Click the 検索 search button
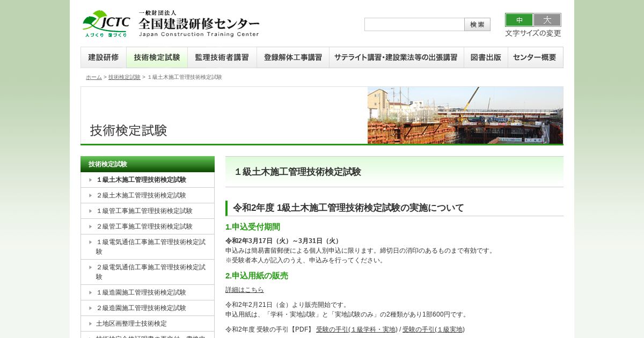This screenshot has width=644, height=338. [477, 25]
